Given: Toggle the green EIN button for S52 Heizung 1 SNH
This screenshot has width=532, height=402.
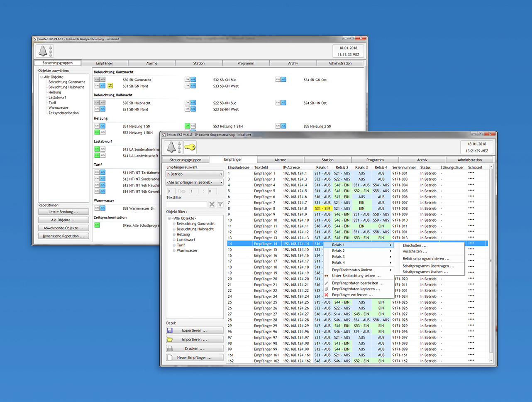Looking at the screenshot, I should pyautogui.click(x=97, y=132).
